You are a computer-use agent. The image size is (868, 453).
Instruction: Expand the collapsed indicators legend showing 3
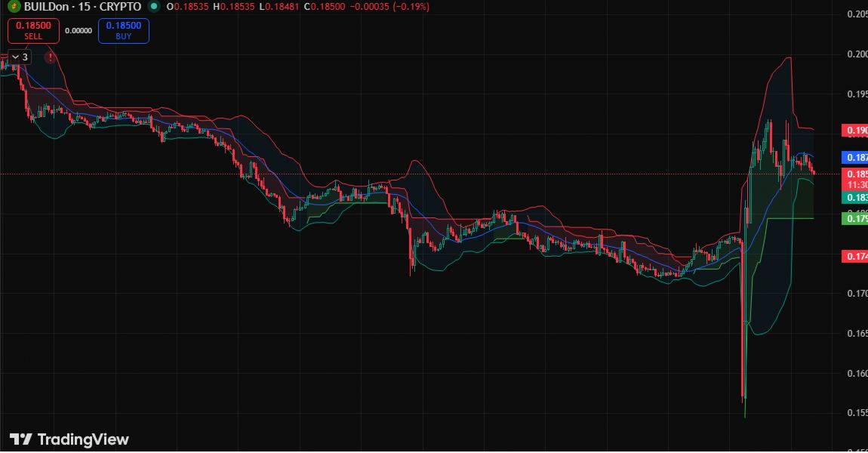click(x=20, y=57)
